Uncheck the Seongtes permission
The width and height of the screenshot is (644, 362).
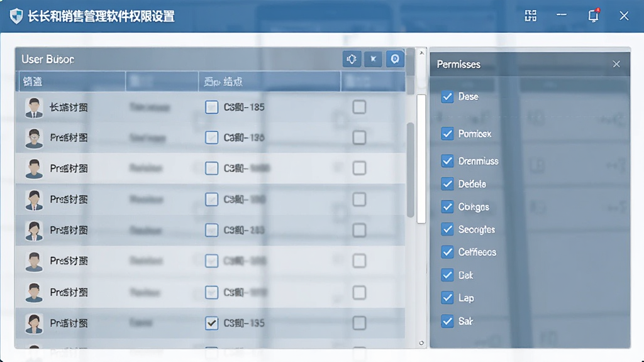[447, 229]
